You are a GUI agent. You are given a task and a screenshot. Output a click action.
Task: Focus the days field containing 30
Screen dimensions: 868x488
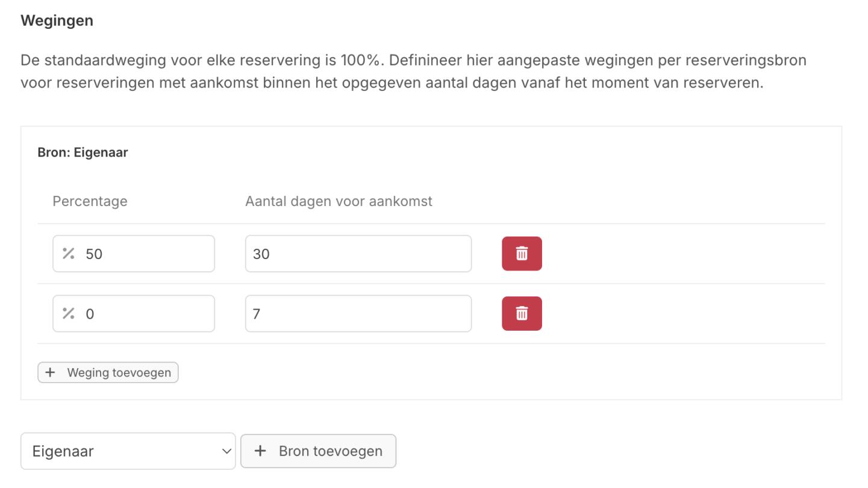(358, 254)
